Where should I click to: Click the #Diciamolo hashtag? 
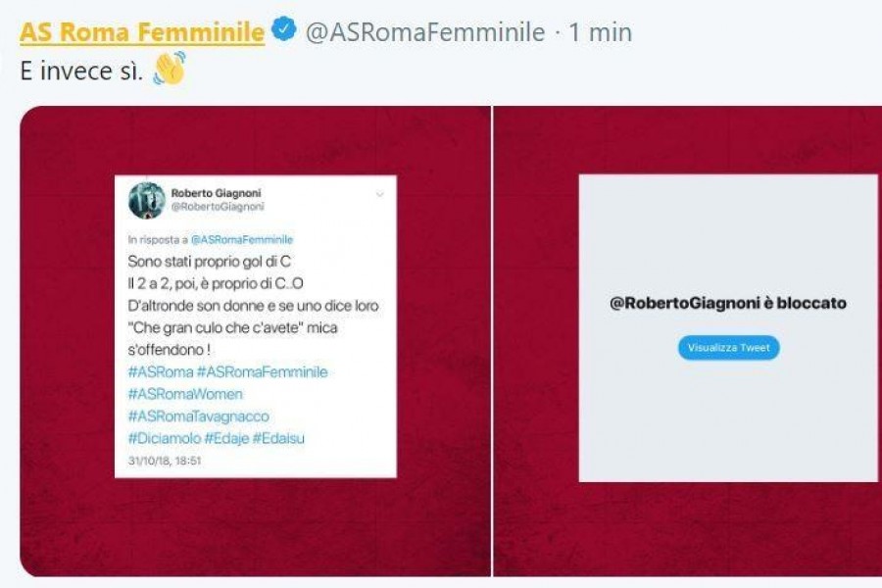165,438
